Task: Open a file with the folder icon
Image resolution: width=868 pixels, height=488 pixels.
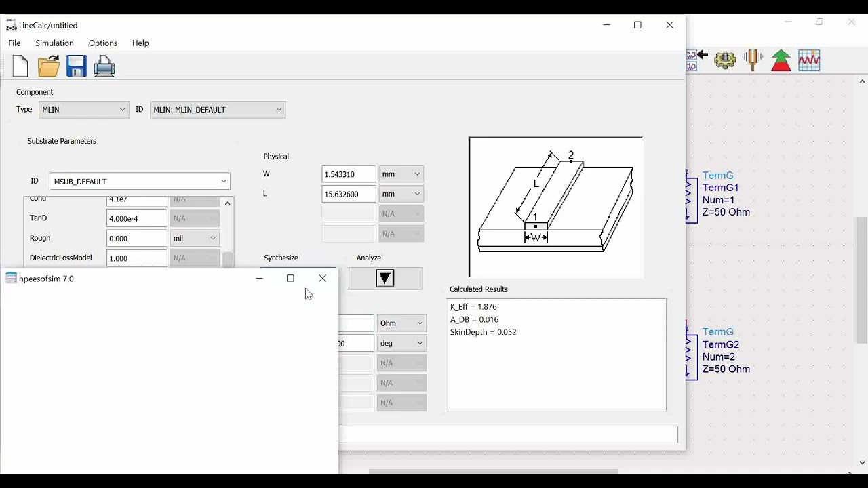Action: click(48, 66)
